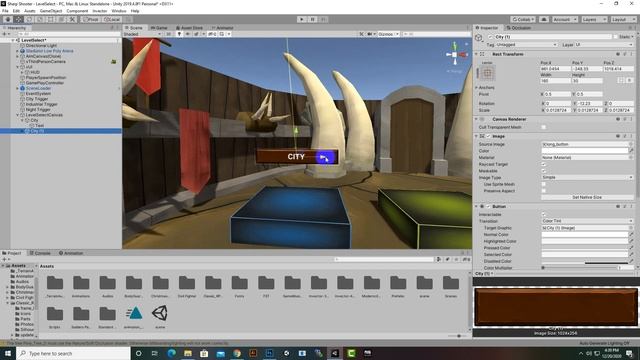Image resolution: width=640 pixels, height=360 pixels.
Task: Click the Play button
Action: pos(302,19)
